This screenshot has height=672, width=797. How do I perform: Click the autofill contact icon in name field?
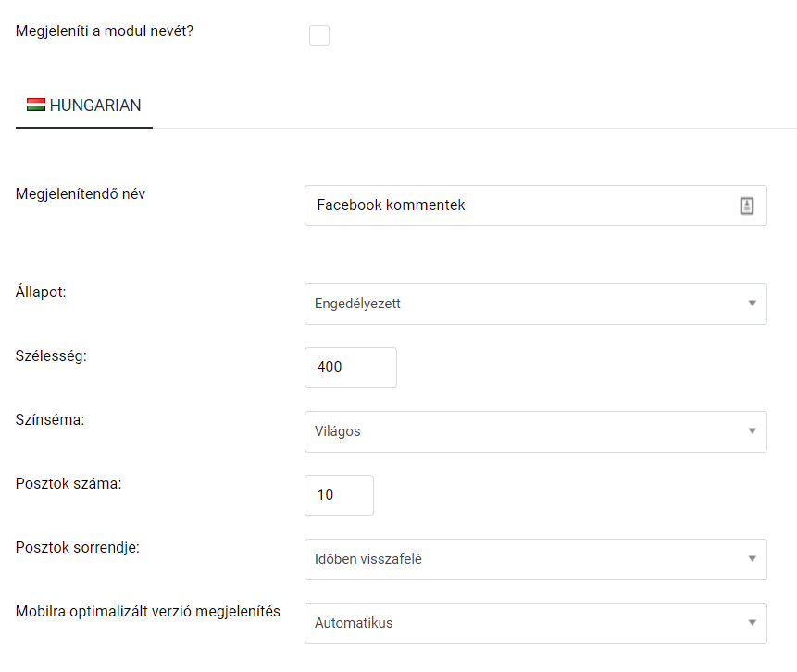coord(746,205)
